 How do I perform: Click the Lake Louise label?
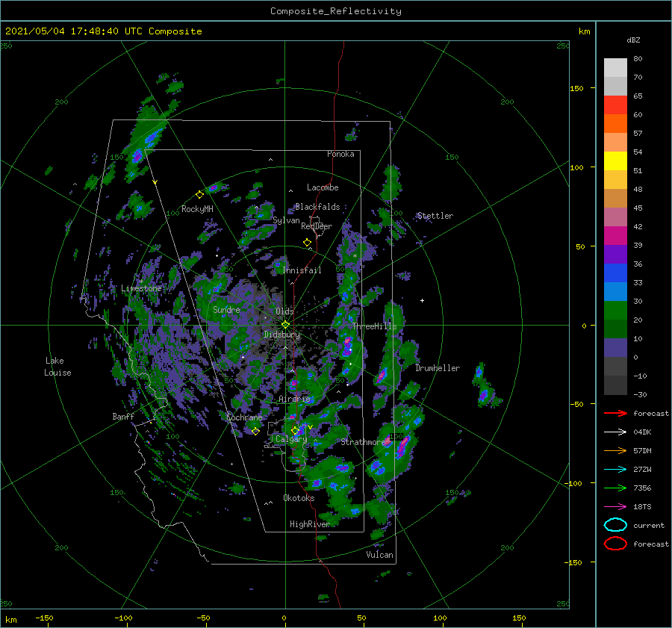point(57,367)
